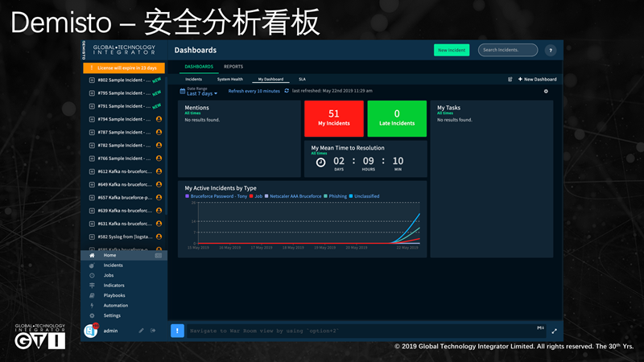Click the admin user avatar
The height and width of the screenshot is (362, 644).
pyautogui.click(x=90, y=331)
